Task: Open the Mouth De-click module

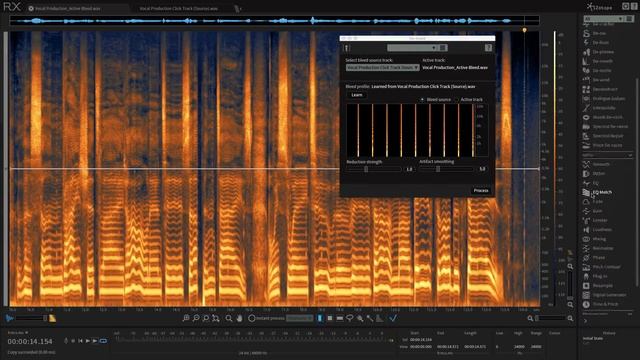Action: (x=607, y=117)
